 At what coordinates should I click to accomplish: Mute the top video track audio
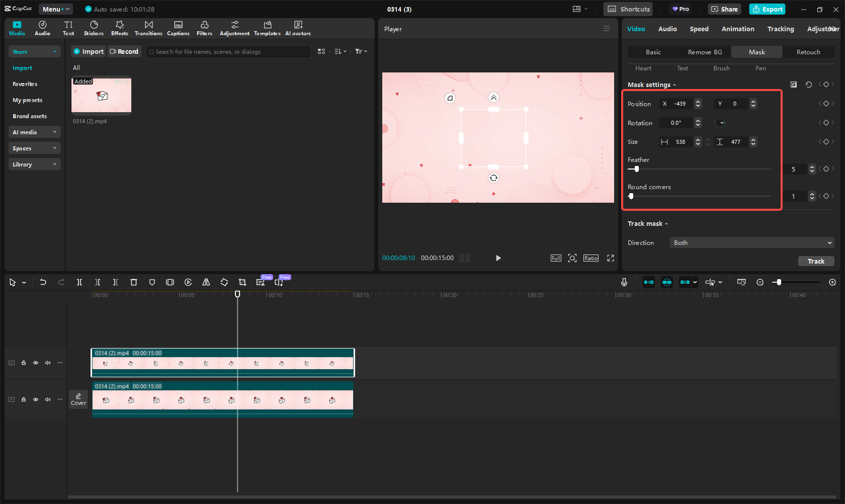point(48,363)
